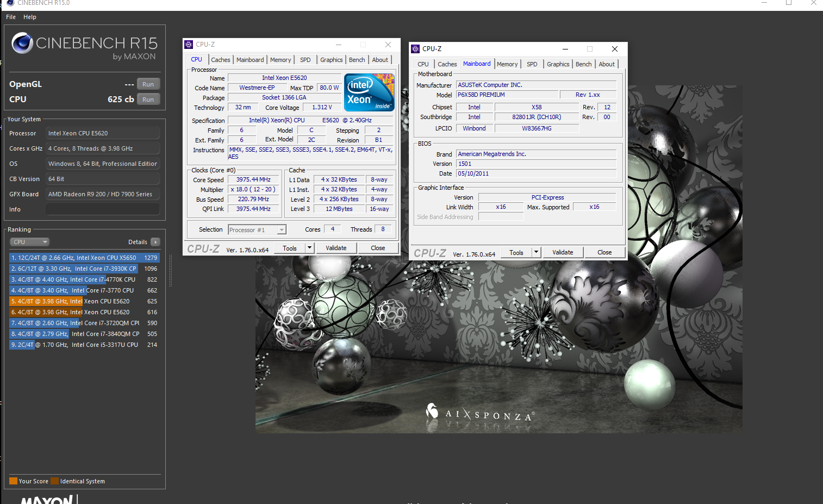Click the motherboard Model P6X58D PREMIUM field
The width and height of the screenshot is (823, 504).
click(x=507, y=95)
